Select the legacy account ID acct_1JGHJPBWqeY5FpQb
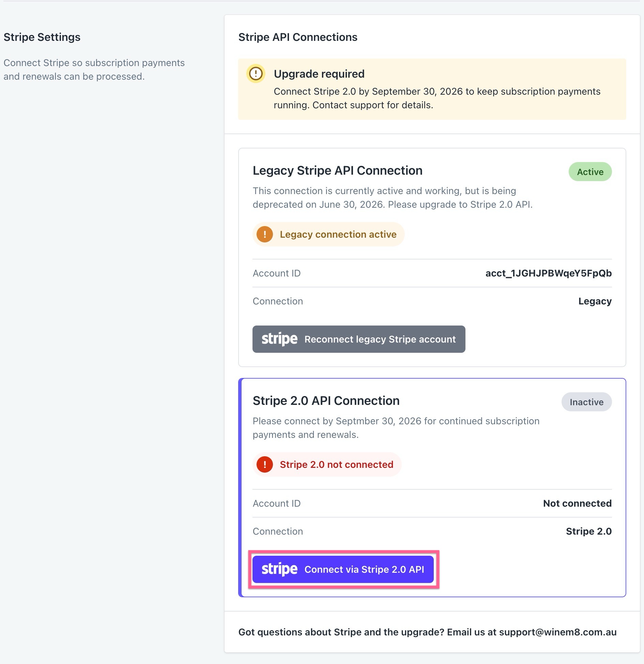Screen dimensions: 644x664 click(x=549, y=273)
